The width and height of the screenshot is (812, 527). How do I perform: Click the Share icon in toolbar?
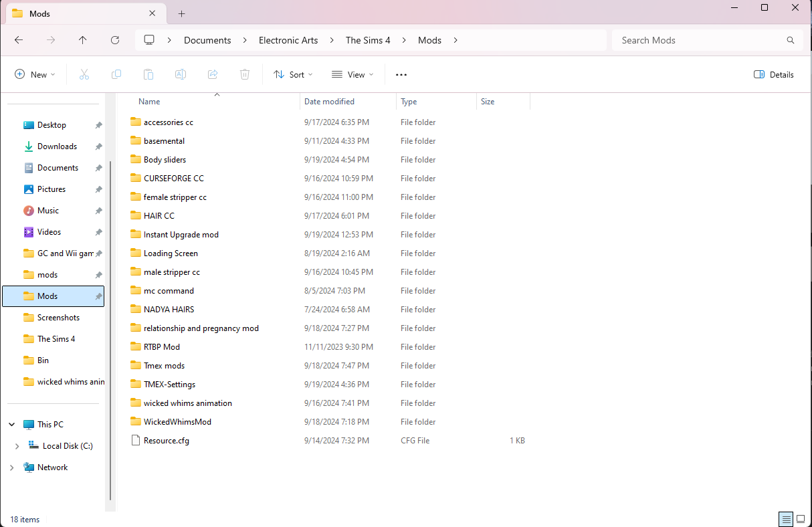click(x=213, y=74)
